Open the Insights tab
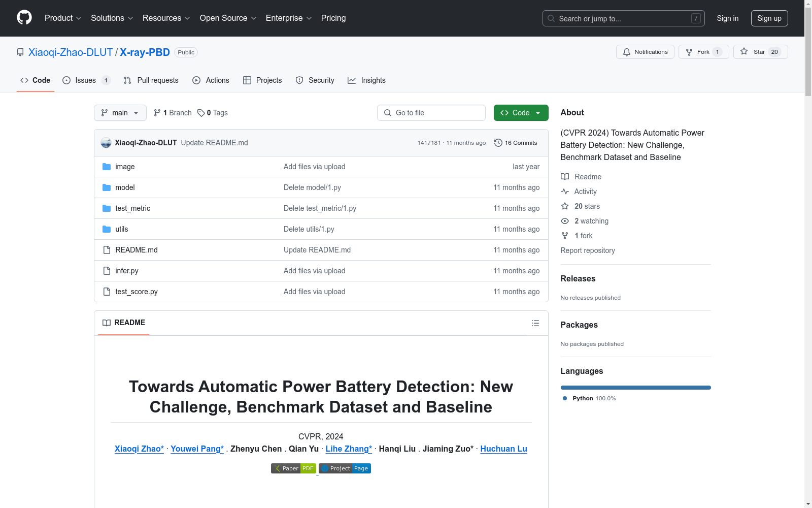 coord(366,80)
